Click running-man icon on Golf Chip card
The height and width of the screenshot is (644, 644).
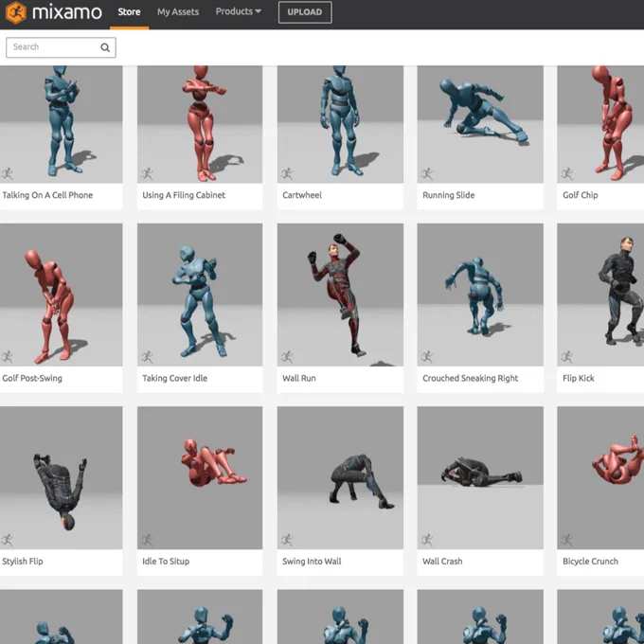point(567,173)
